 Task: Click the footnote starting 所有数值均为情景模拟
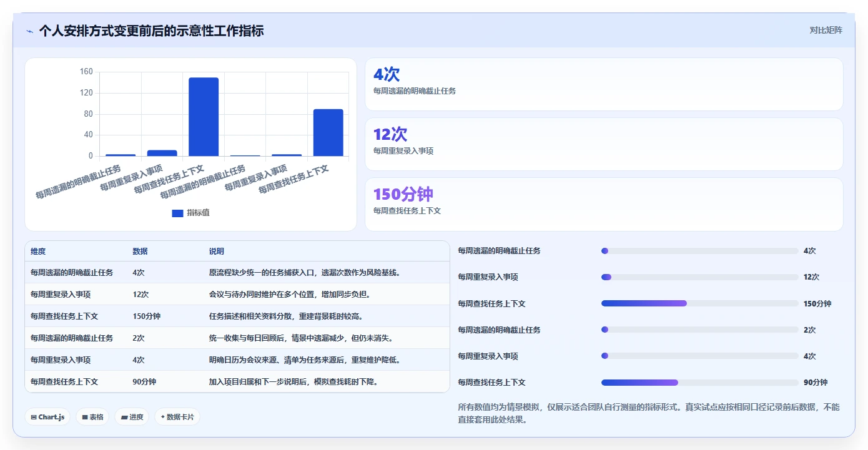tap(649, 413)
